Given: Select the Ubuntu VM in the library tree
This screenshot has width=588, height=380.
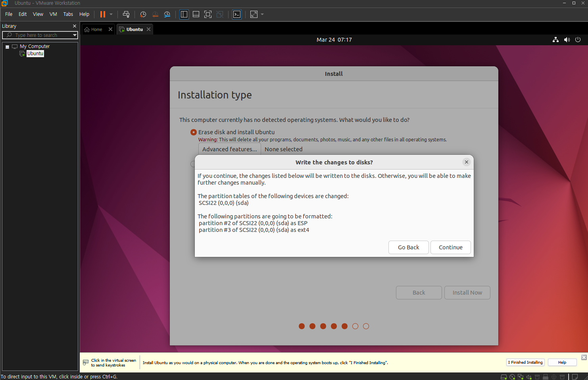Looking at the screenshot, I should (35, 54).
